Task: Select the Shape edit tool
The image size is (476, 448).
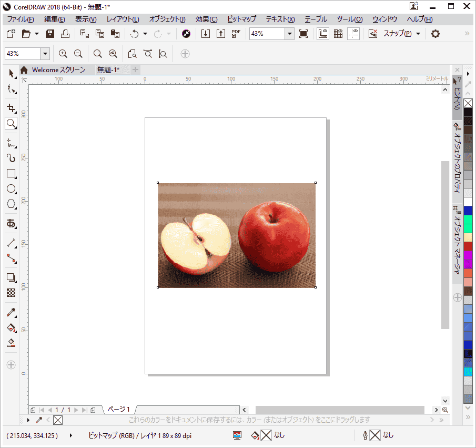Action: pyautogui.click(x=12, y=89)
